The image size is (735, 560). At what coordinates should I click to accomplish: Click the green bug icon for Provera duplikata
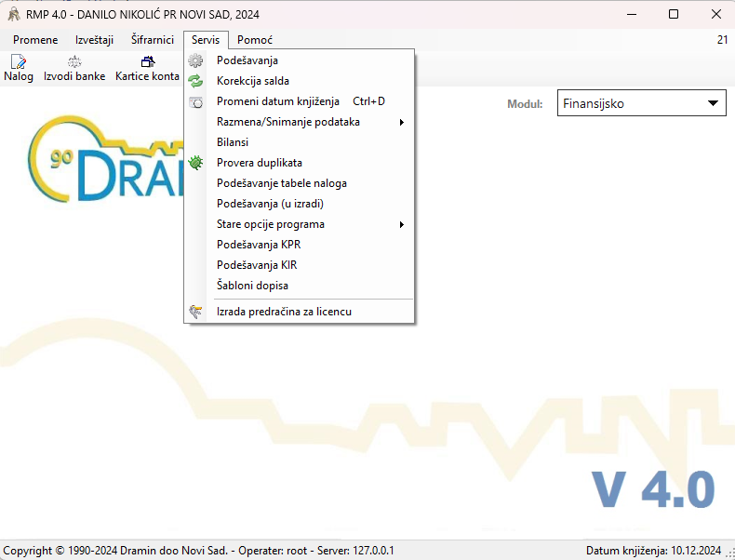click(195, 163)
